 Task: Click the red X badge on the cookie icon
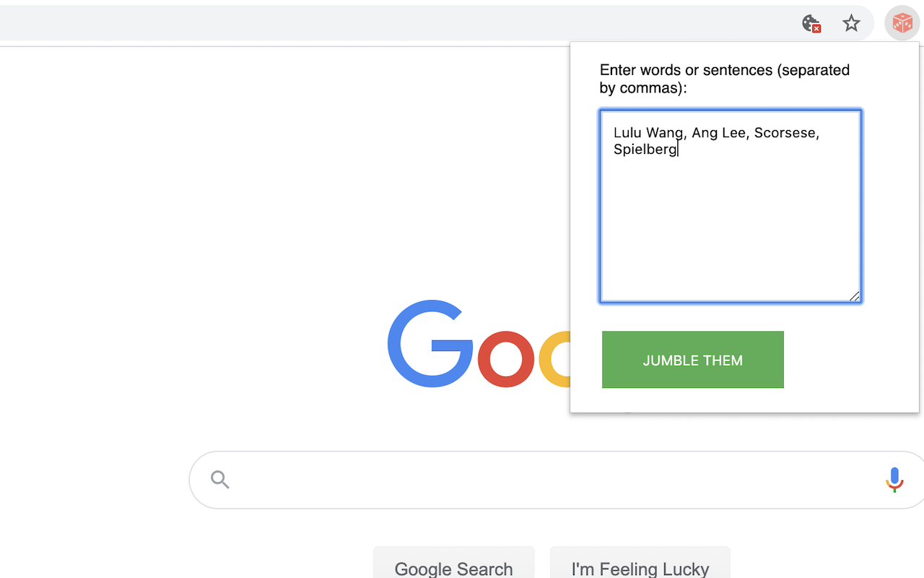pyautogui.click(x=816, y=28)
